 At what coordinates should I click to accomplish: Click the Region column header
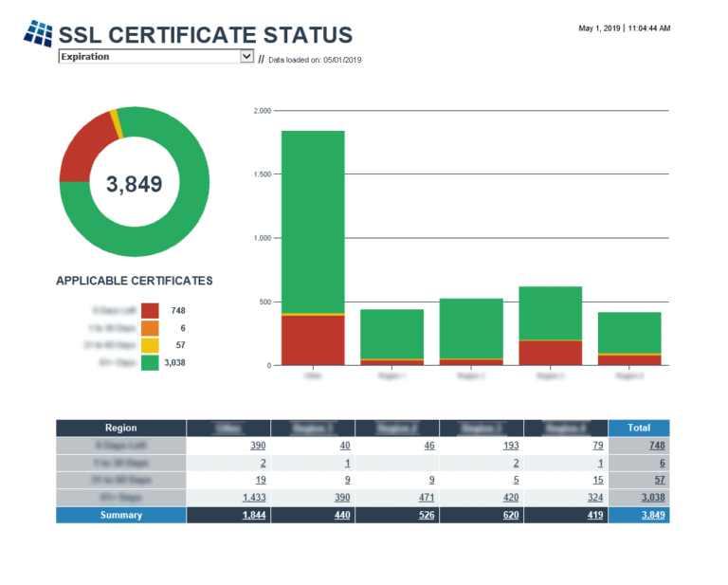(120, 428)
